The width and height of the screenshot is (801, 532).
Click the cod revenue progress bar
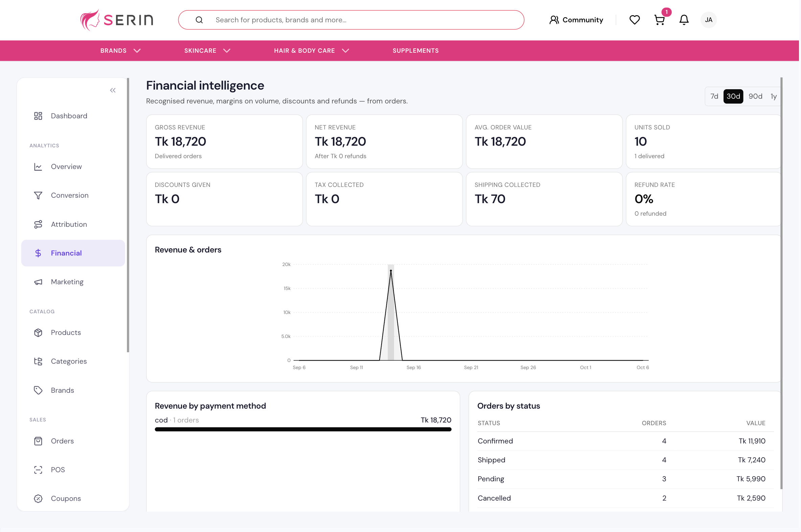coord(303,430)
